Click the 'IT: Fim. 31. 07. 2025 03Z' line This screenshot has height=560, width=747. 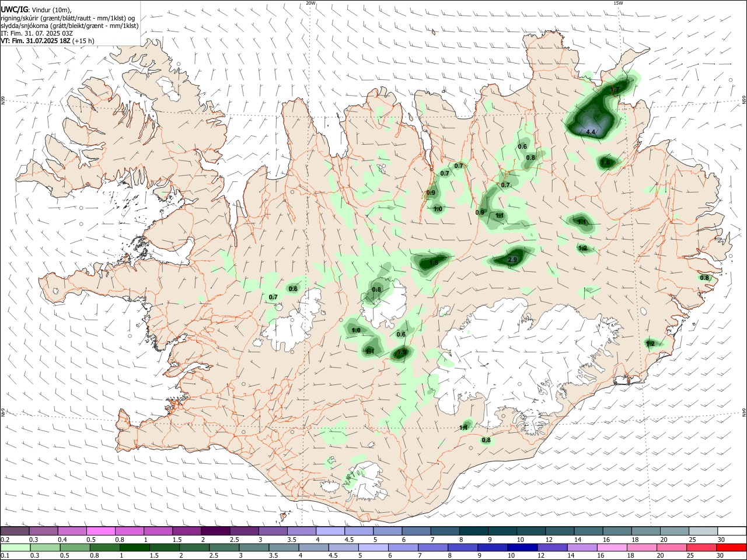pyautogui.click(x=37, y=33)
